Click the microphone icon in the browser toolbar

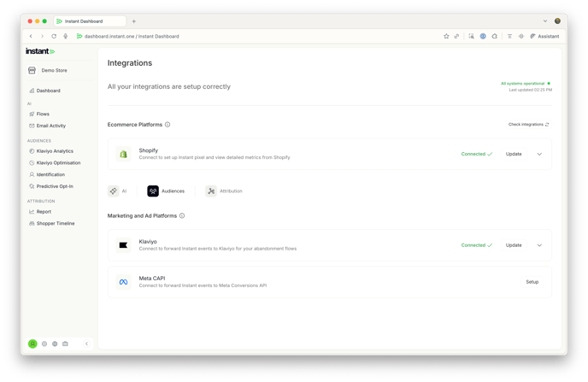tap(66, 37)
